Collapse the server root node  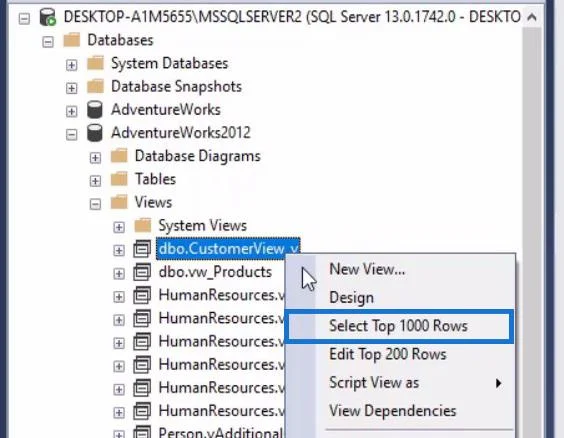24,19
